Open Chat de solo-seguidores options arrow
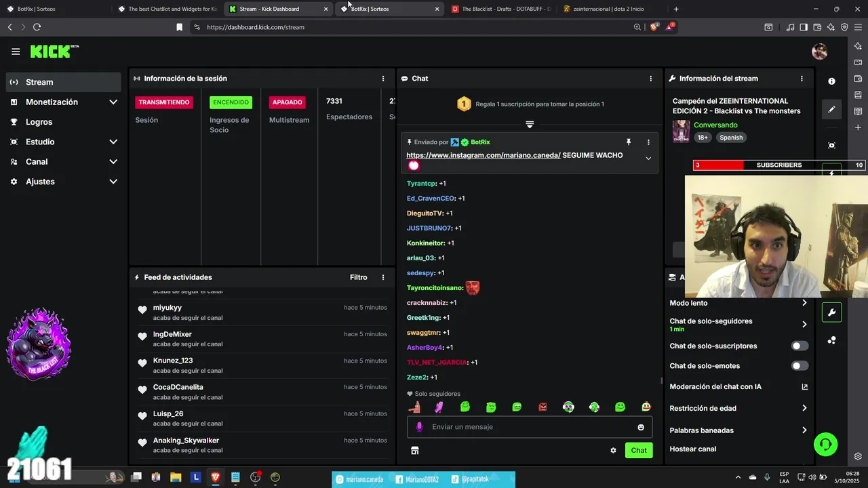This screenshot has height=488, width=868. (804, 325)
